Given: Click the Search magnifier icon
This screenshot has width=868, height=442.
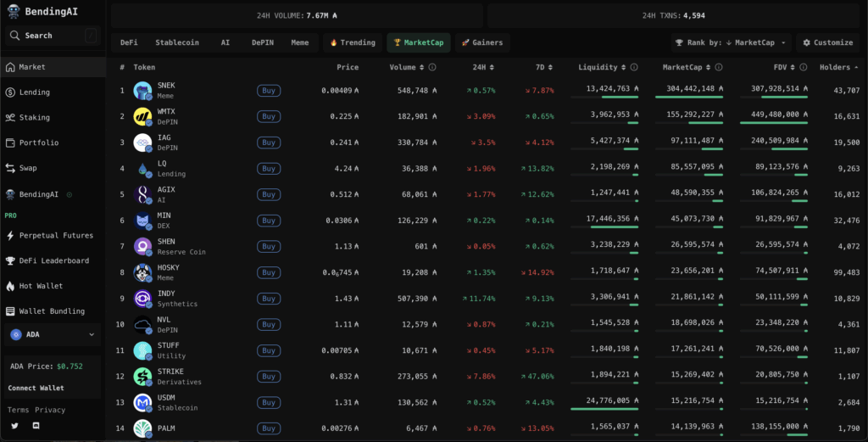Looking at the screenshot, I should (x=15, y=36).
